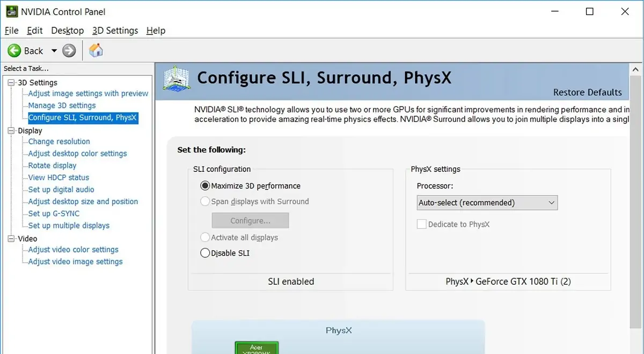Open Set up multiple displays
Image resolution: width=644 pixels, height=354 pixels.
coord(69,226)
